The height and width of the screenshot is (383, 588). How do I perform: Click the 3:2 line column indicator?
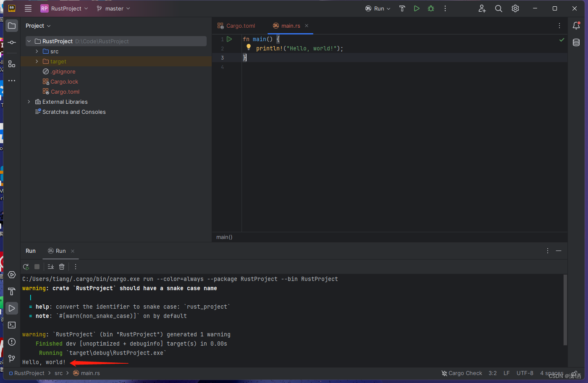point(493,373)
